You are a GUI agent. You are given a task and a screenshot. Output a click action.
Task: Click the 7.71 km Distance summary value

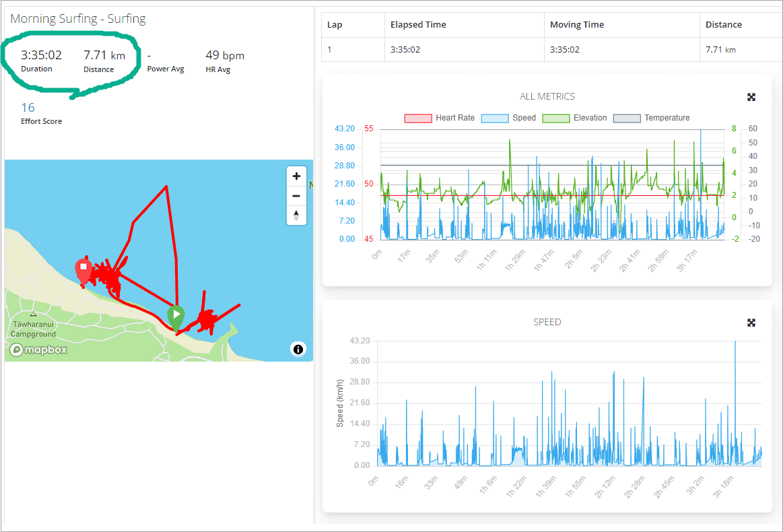[x=104, y=55]
